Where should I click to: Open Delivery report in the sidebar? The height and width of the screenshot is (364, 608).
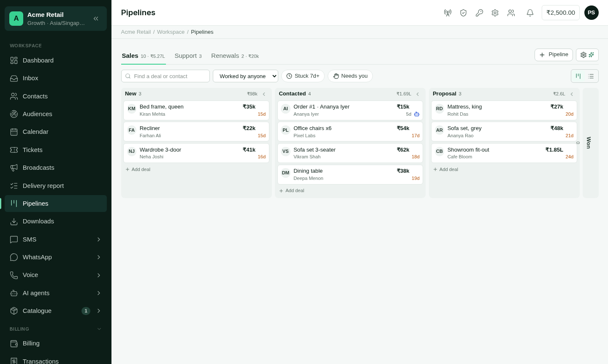pos(56,186)
